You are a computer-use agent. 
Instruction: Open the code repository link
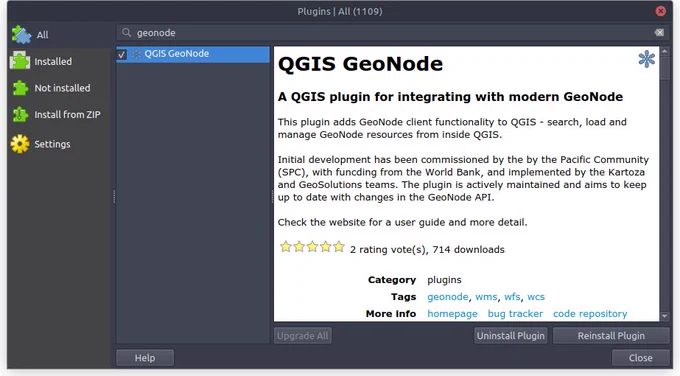(590, 314)
